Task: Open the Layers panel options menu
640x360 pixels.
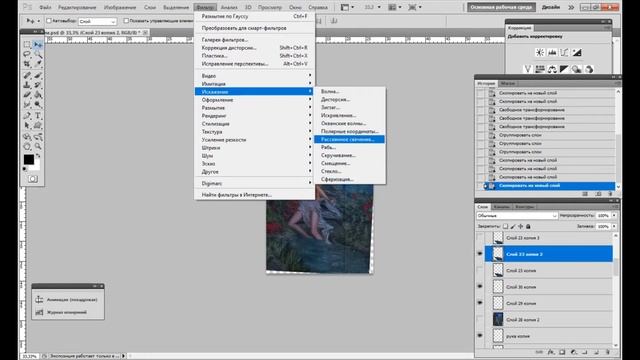Action: (617, 207)
